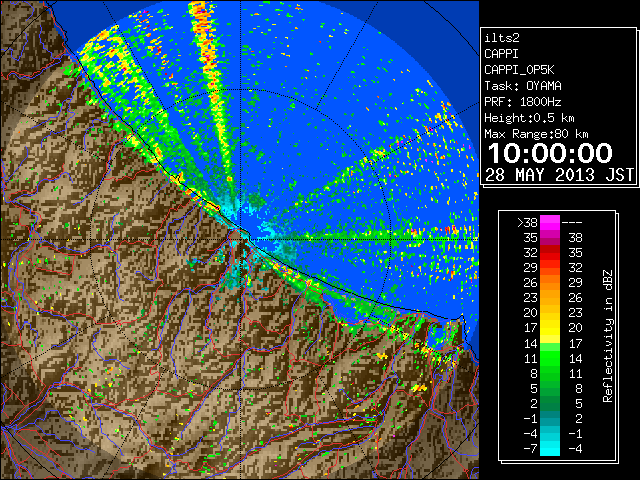
Task: Click the magenta >38 legend color
Action: [x=550, y=222]
